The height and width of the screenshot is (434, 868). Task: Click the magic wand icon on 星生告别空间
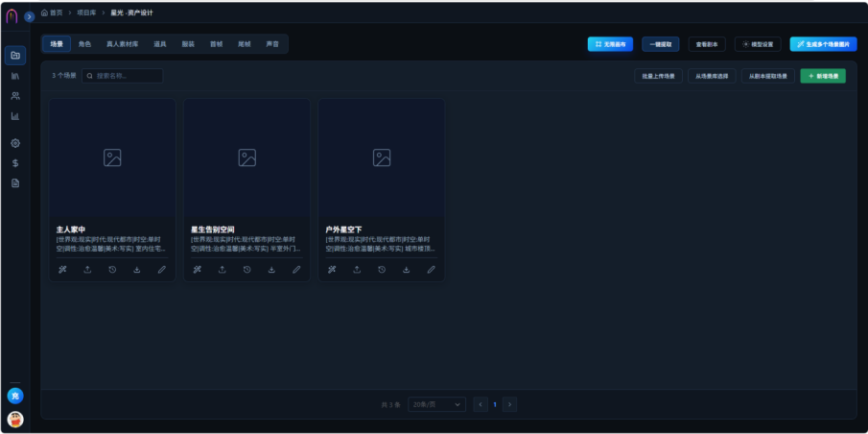tap(197, 270)
